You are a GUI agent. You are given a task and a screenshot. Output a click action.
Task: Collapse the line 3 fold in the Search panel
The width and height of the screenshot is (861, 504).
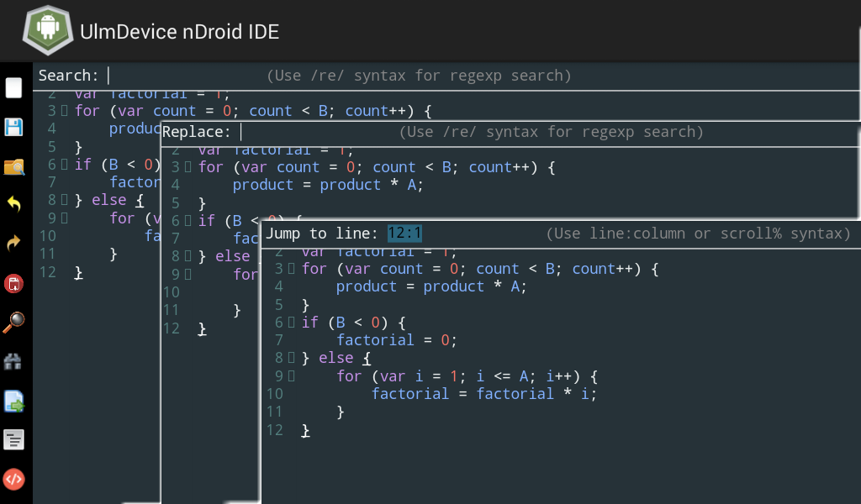[x=64, y=111]
